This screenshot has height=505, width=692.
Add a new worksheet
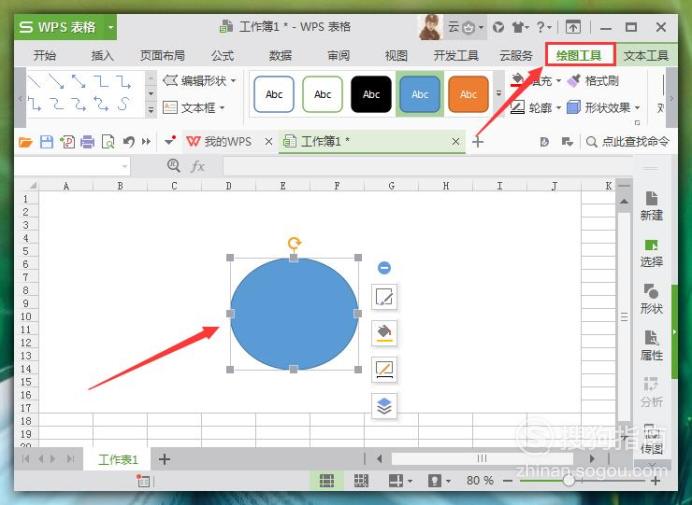tap(165, 460)
